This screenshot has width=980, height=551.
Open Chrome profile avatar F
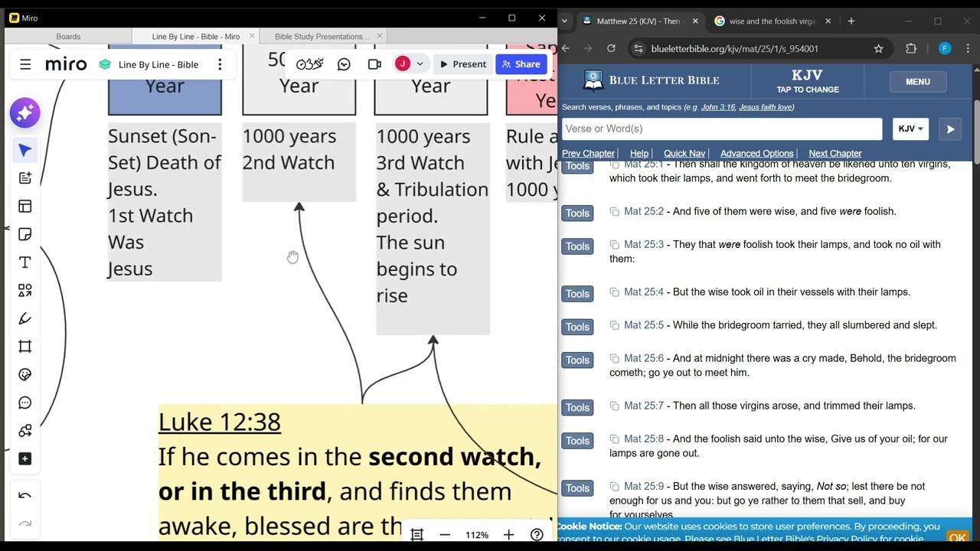[x=945, y=48]
